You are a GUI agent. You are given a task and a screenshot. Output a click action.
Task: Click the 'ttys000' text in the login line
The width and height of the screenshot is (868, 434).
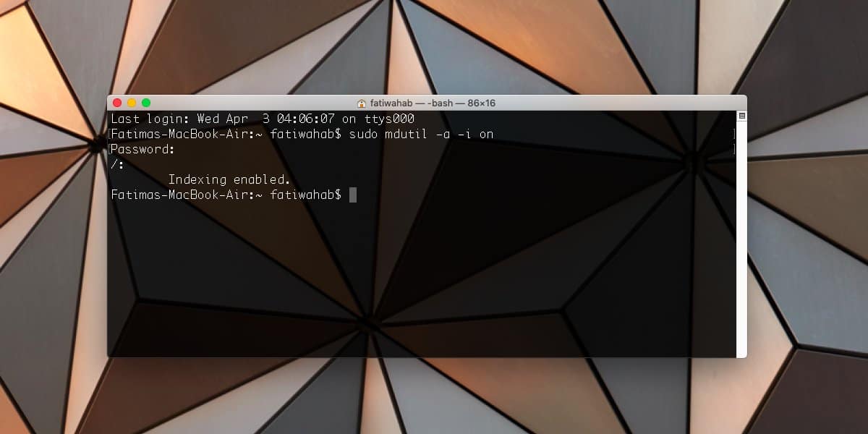(391, 119)
